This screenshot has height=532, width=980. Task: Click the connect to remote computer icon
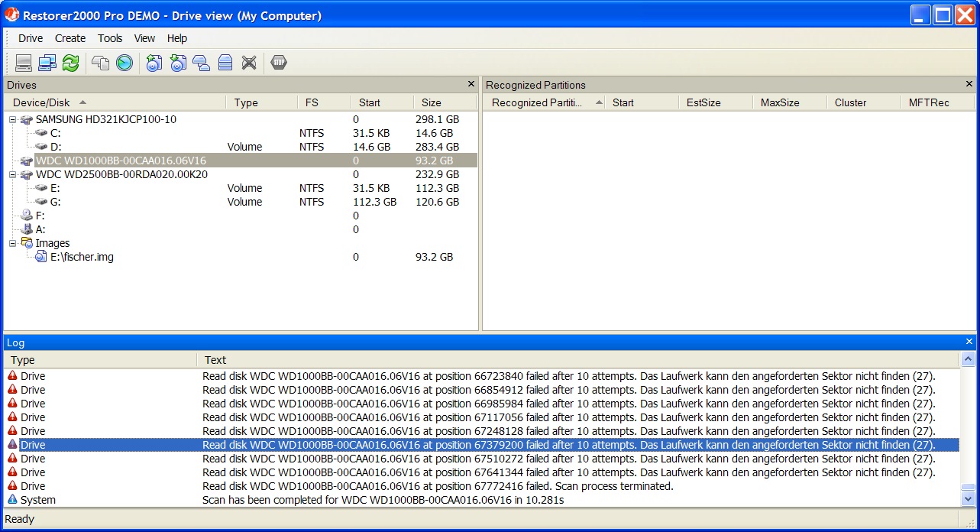click(x=47, y=63)
